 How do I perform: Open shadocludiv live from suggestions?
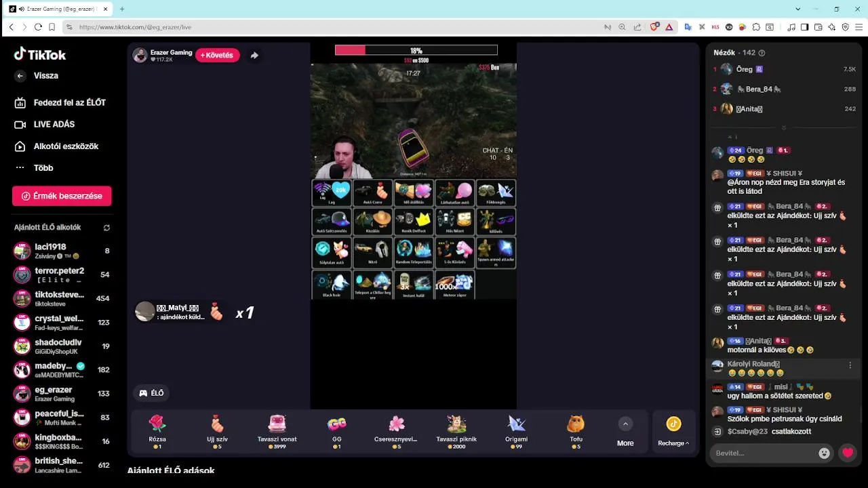click(62, 346)
